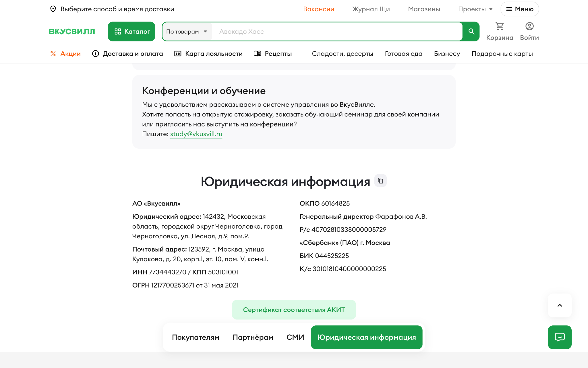Open the Каталог button
The width and height of the screenshot is (588, 368).
point(131,31)
